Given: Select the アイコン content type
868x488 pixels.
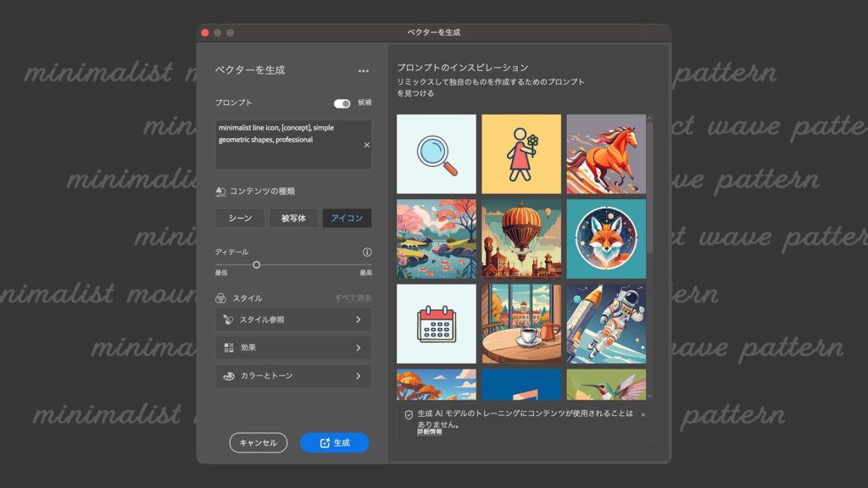Looking at the screenshot, I should 347,219.
